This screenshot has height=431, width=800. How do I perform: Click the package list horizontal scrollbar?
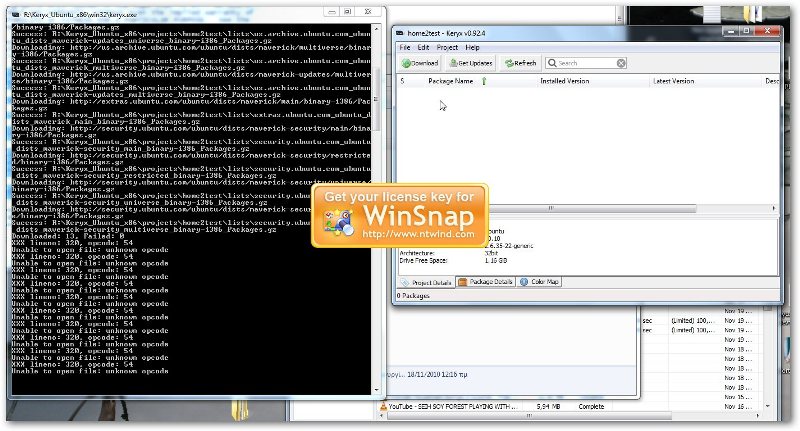pyautogui.click(x=592, y=208)
